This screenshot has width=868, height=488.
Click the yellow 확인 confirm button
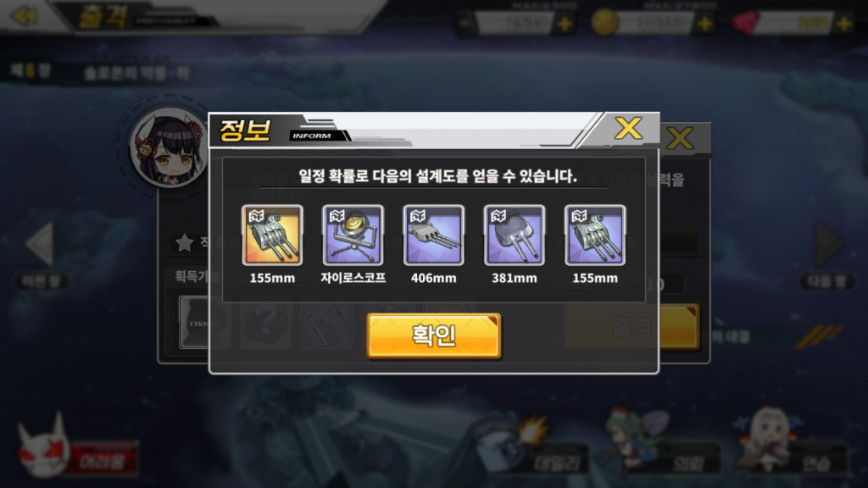pyautogui.click(x=434, y=335)
